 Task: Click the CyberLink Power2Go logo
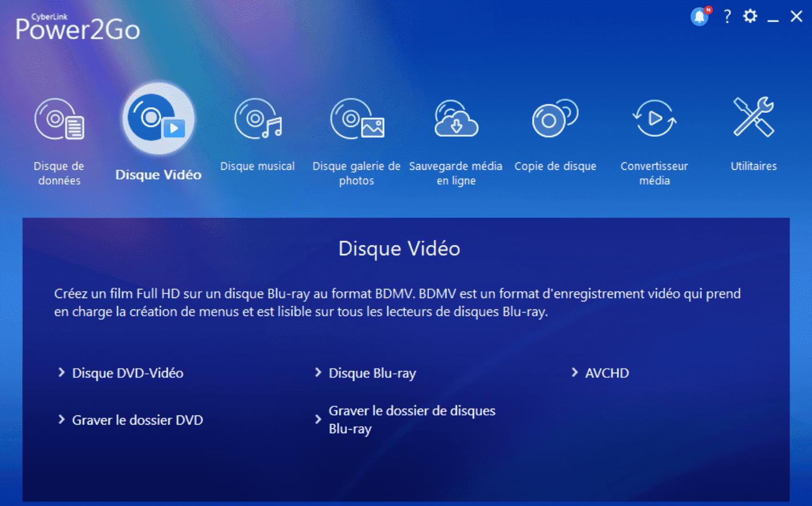tap(78, 26)
